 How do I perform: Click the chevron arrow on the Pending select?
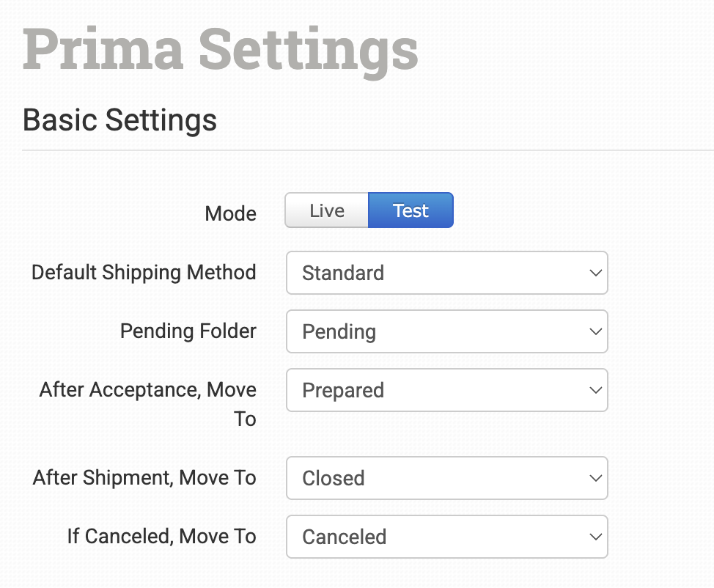[595, 331]
